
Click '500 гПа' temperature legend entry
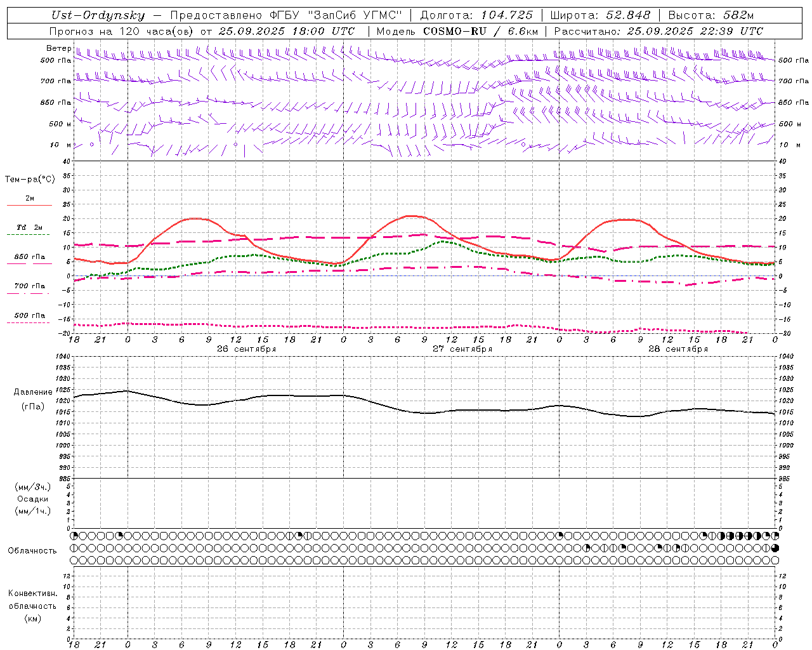[x=30, y=315]
